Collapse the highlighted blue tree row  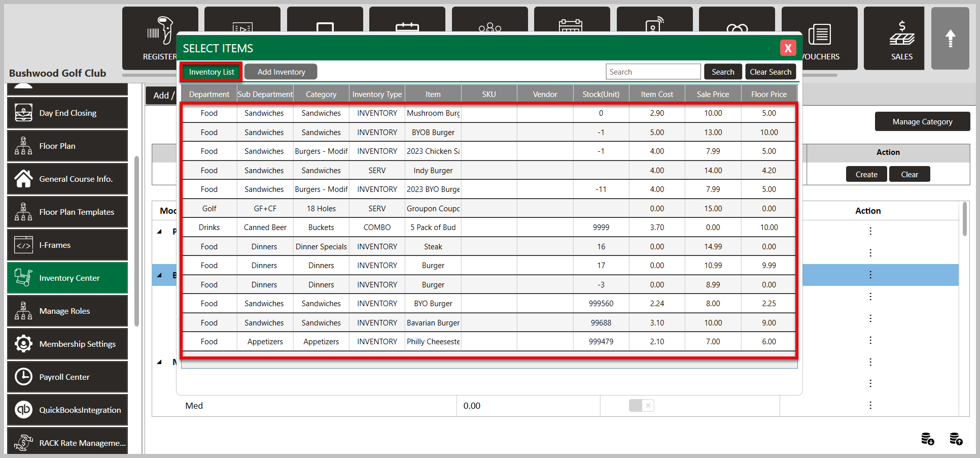pyautogui.click(x=160, y=275)
